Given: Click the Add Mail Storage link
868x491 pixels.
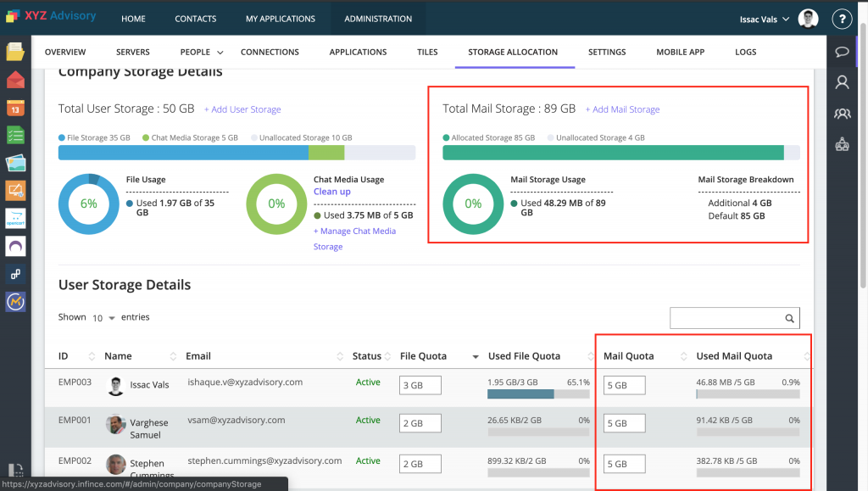Looking at the screenshot, I should click(x=623, y=109).
